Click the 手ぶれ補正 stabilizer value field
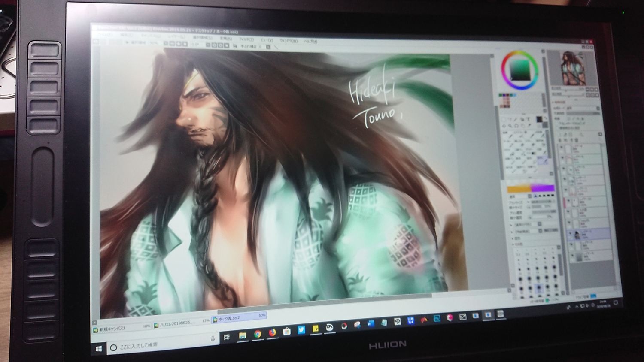The width and height of the screenshot is (644, 362). [261, 46]
